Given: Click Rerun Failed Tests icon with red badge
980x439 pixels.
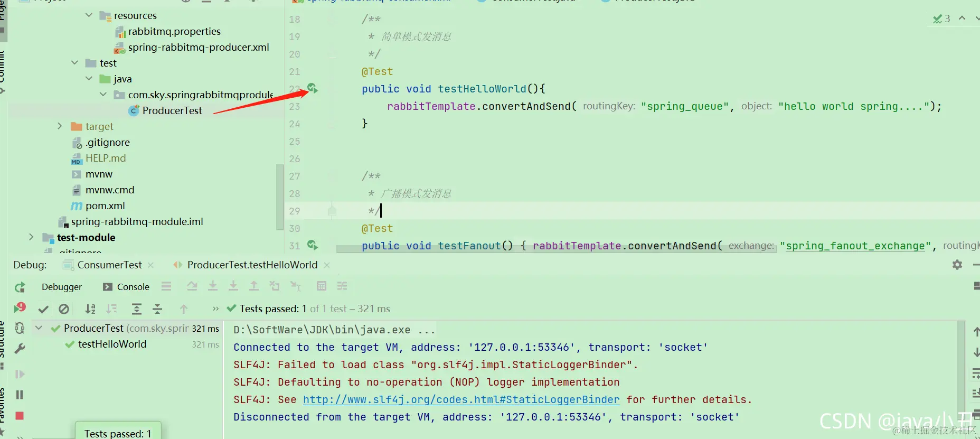Looking at the screenshot, I should 20,308.
